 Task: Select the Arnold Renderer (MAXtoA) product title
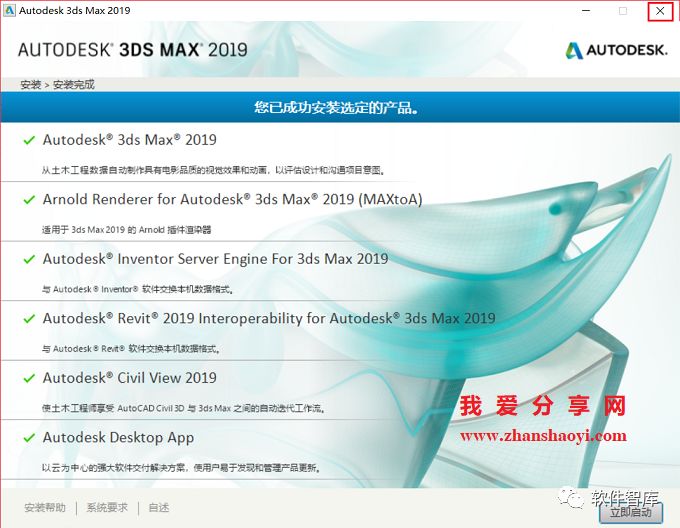[x=232, y=199]
